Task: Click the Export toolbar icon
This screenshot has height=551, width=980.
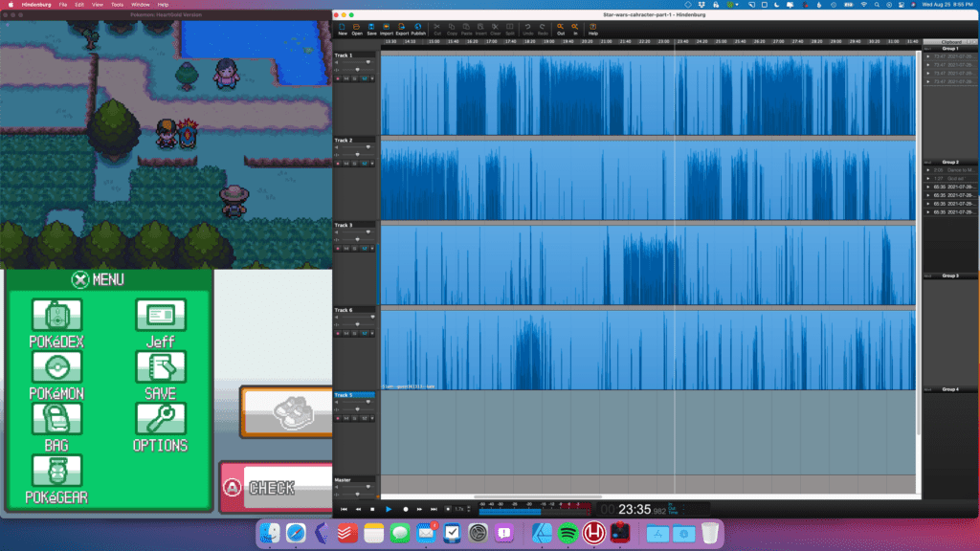Action: (402, 28)
